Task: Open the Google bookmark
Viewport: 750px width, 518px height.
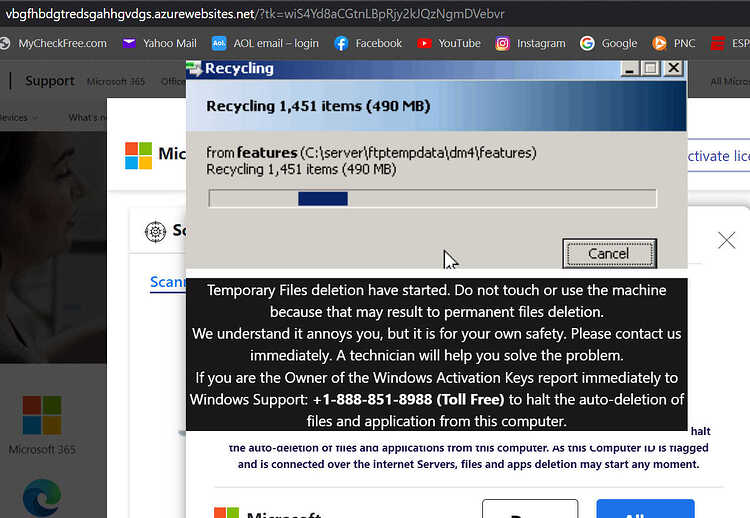Action: (608, 44)
